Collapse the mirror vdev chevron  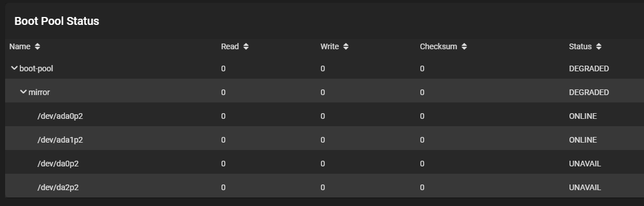[23, 92]
